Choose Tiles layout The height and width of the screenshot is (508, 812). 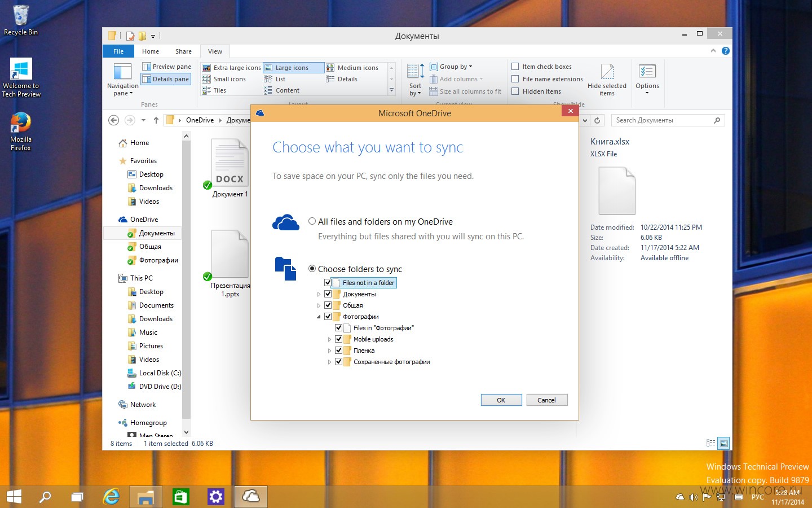pos(215,90)
